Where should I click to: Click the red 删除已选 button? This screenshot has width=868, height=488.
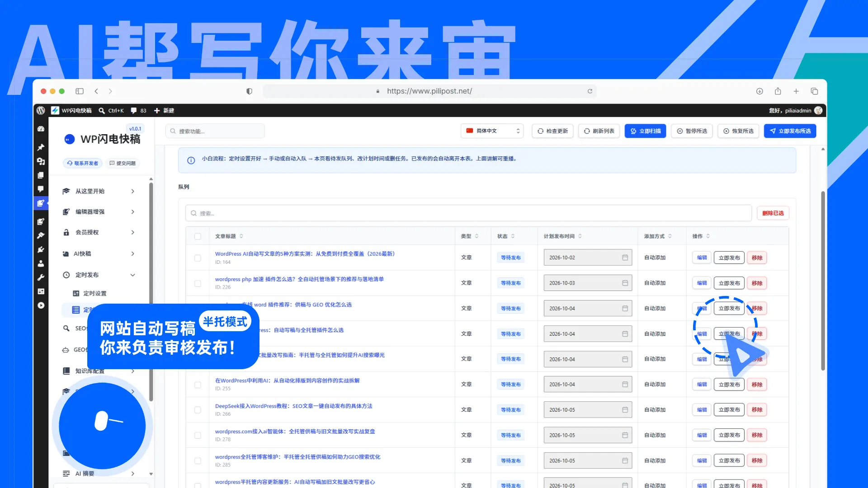(773, 213)
